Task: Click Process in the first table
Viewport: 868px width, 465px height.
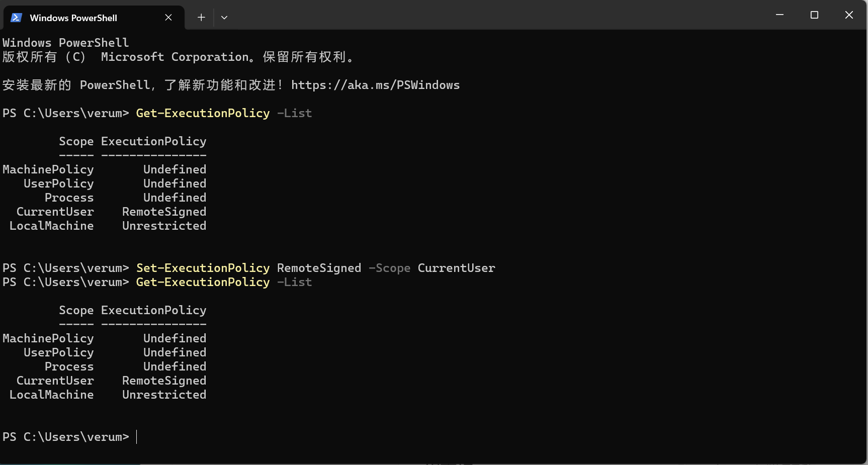Action: [x=69, y=198]
